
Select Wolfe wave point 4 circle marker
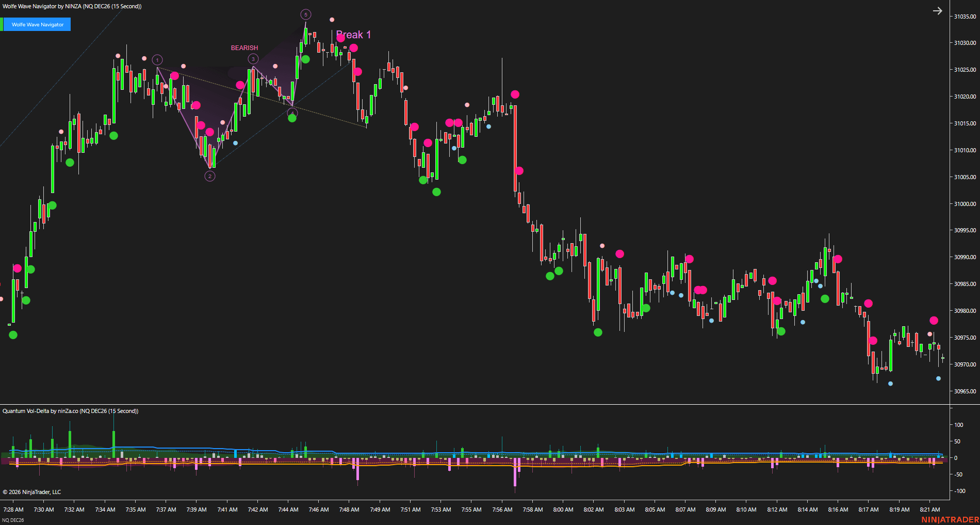click(292, 113)
